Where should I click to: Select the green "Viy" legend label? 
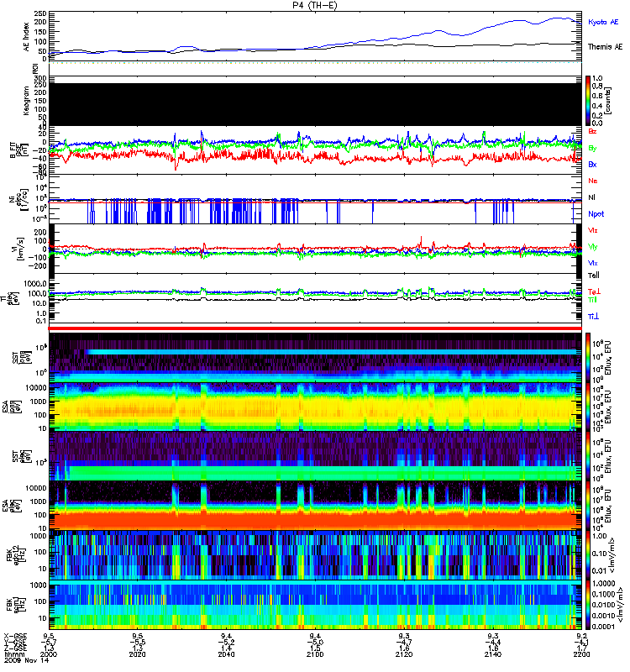(x=592, y=247)
